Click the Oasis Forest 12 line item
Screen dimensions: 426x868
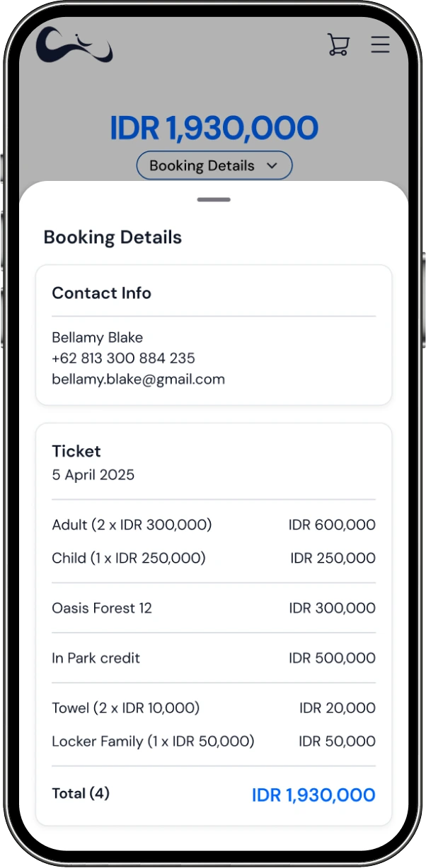tap(102, 608)
